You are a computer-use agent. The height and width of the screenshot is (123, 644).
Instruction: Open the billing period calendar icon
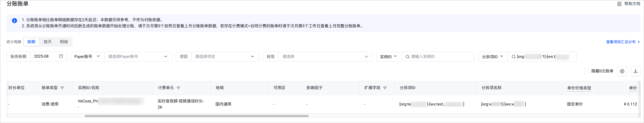[61, 56]
